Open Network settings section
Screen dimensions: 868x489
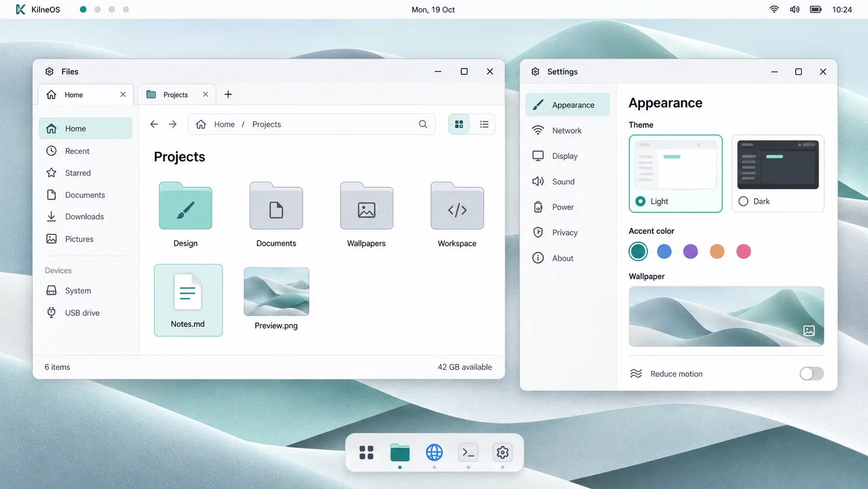tap(567, 130)
